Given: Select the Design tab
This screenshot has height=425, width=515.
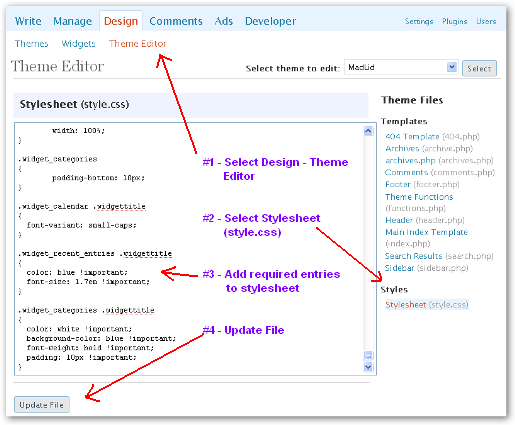Looking at the screenshot, I should (121, 21).
